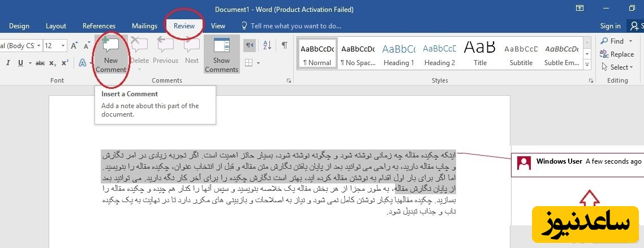Open font name dropdown
The width and height of the screenshot is (644, 248).
[38, 45]
